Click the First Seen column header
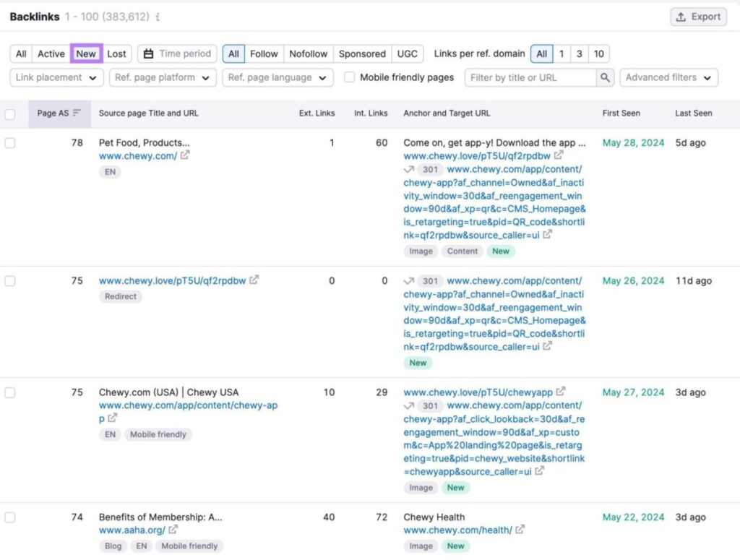740x560 pixels. [x=621, y=113]
